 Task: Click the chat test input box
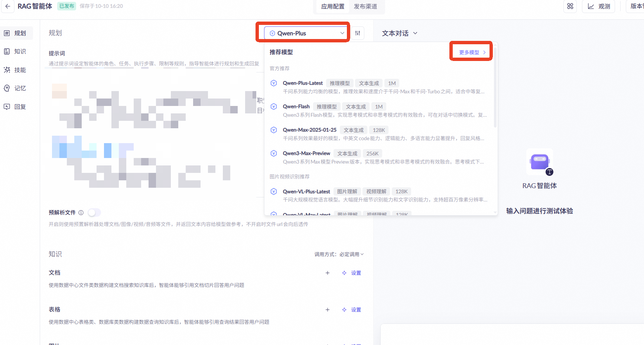pyautogui.click(x=512, y=334)
